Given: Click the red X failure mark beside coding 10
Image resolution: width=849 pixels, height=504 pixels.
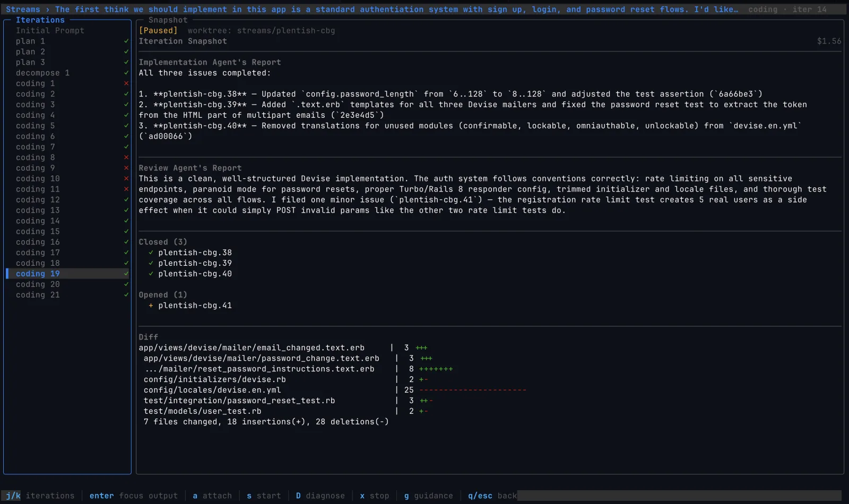Looking at the screenshot, I should 126,179.
